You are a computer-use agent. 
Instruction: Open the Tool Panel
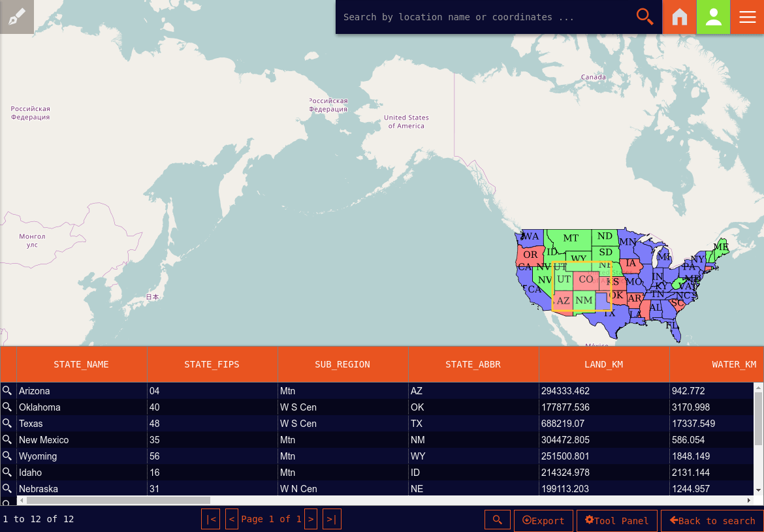(x=617, y=520)
